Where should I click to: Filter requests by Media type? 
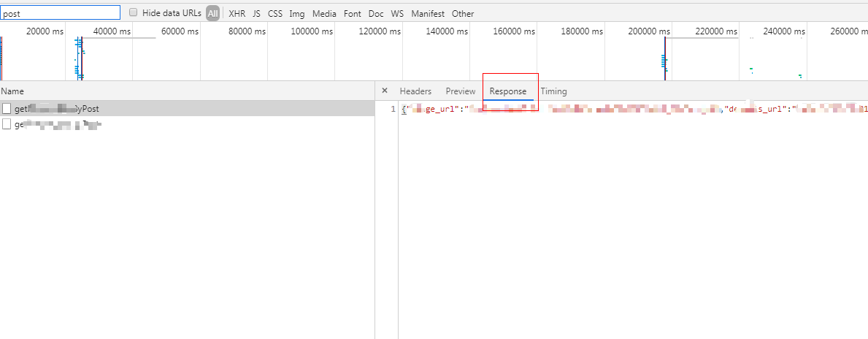(324, 13)
